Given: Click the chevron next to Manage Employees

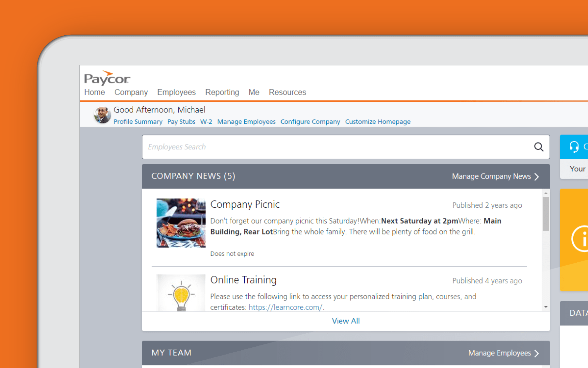Looking at the screenshot, I should [x=537, y=353].
